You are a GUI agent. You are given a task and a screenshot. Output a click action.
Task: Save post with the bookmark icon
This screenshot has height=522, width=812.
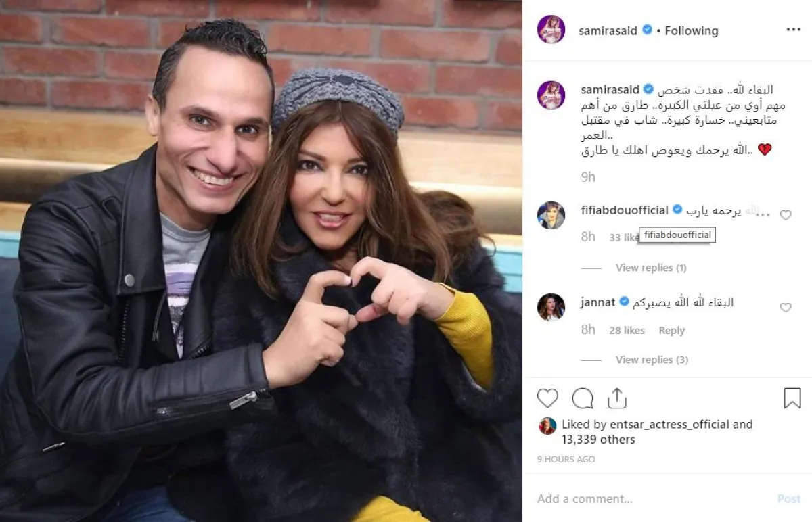click(792, 398)
